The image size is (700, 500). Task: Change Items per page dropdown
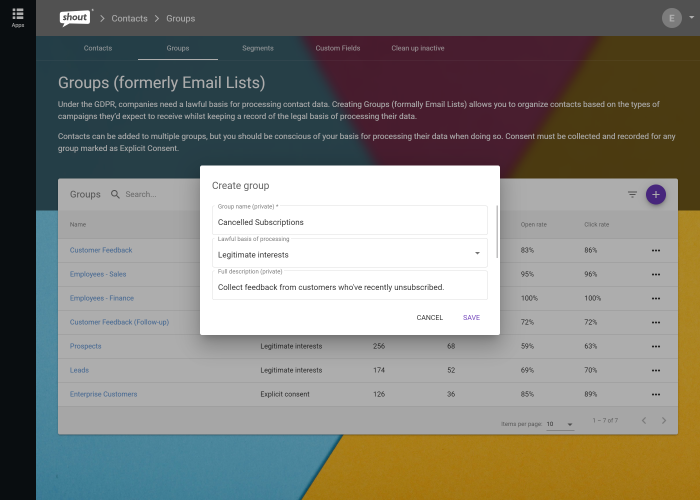[560, 424]
